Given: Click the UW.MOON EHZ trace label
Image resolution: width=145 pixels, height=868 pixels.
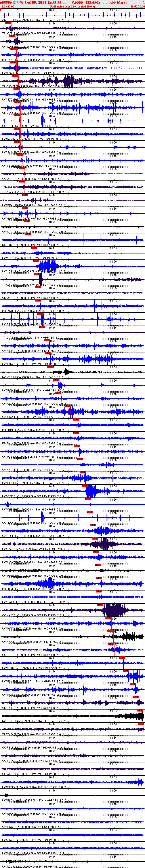Looking at the screenshot, I should (x=34, y=140).
